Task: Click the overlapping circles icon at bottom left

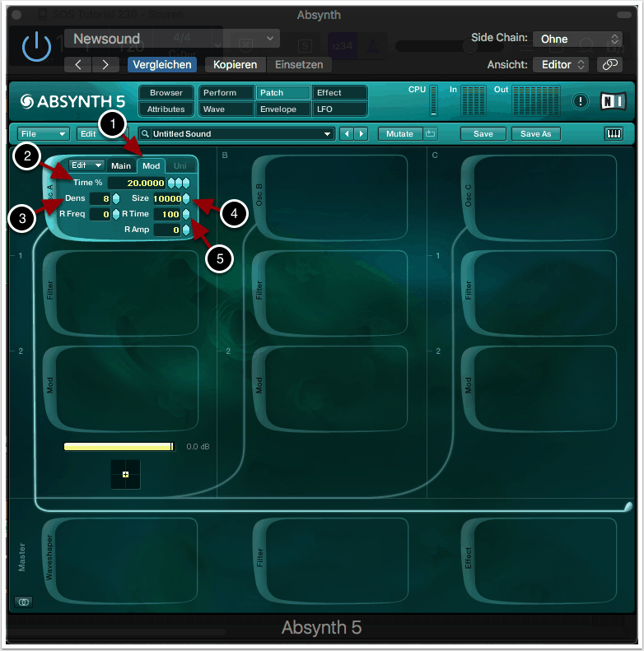Action: pyautogui.click(x=24, y=602)
